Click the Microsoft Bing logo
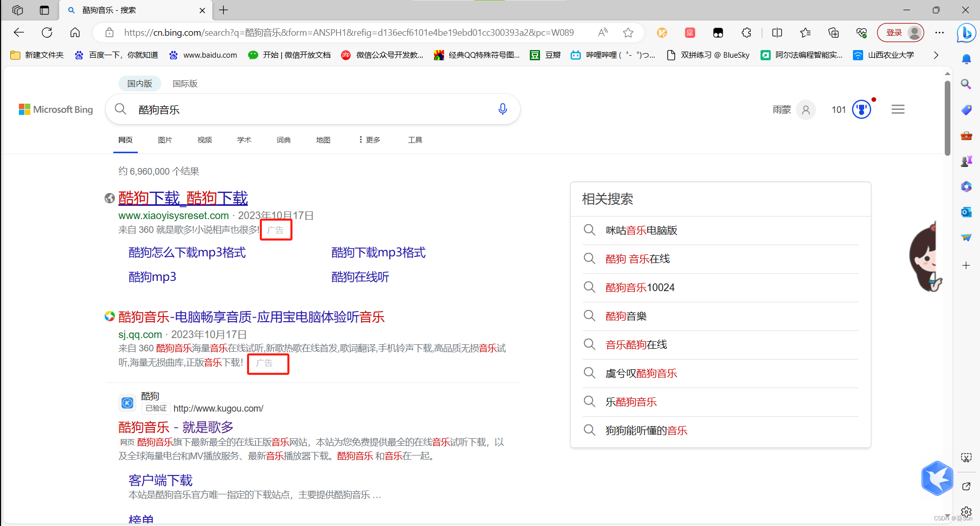 (56, 109)
